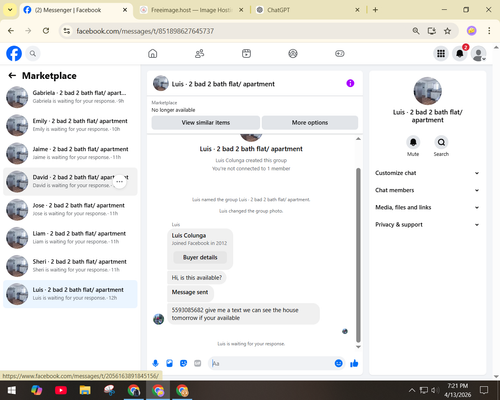Click the More options button
This screenshot has height=400, width=500.
coord(310,123)
